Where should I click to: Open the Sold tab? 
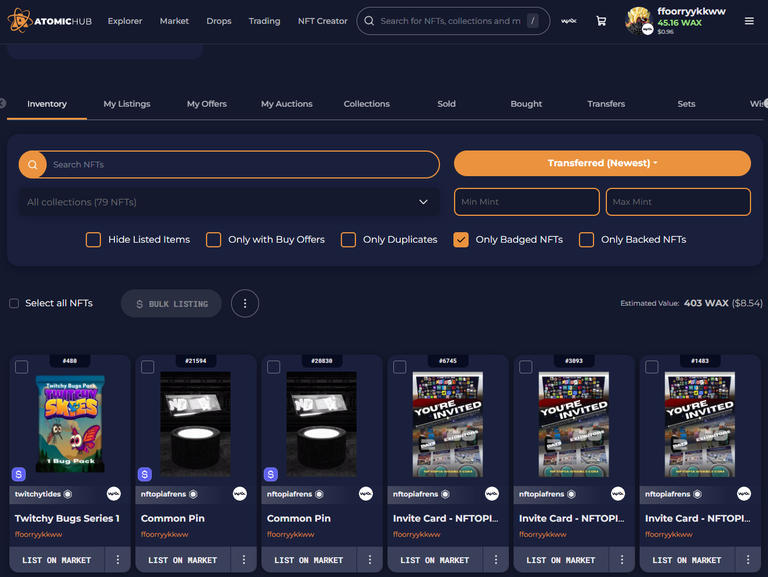(x=446, y=104)
